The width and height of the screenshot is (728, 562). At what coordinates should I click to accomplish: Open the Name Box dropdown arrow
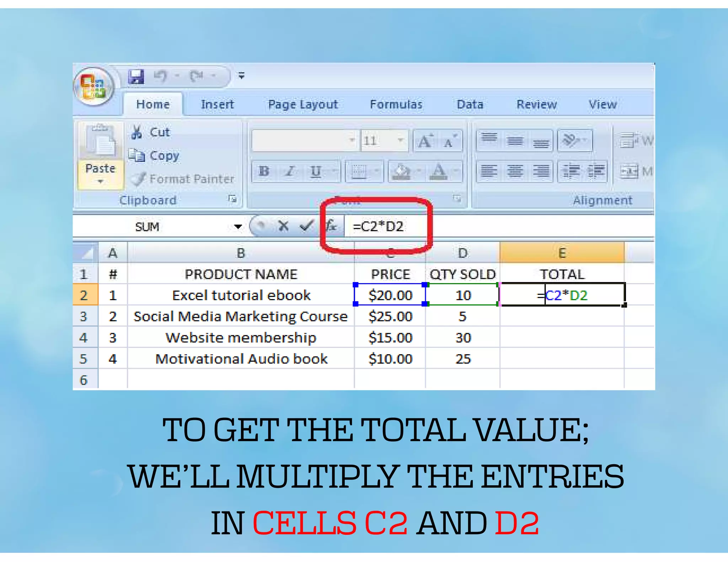tap(238, 227)
